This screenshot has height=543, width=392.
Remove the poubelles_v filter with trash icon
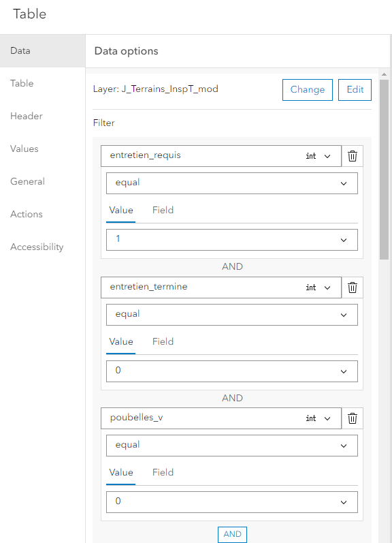click(x=353, y=418)
